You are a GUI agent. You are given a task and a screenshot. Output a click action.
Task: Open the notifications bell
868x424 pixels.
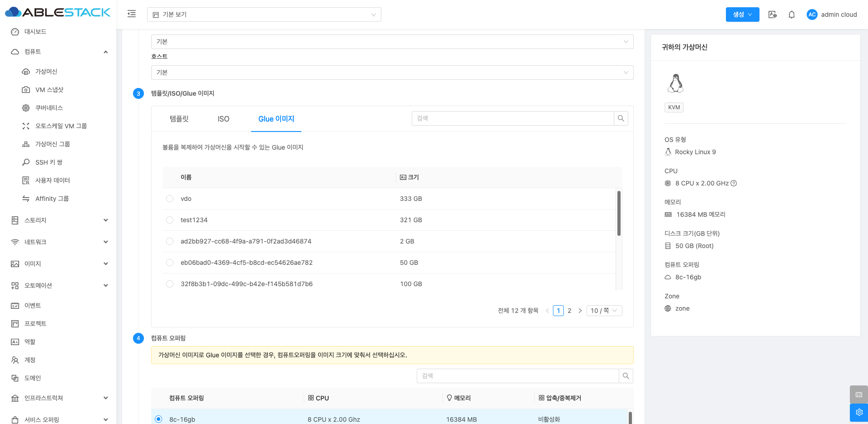791,15
